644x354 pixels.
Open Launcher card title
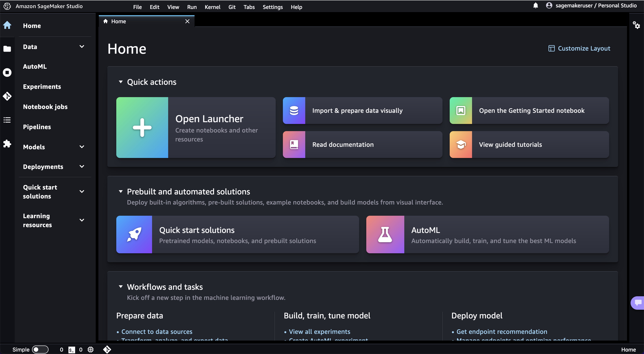pyautogui.click(x=209, y=119)
